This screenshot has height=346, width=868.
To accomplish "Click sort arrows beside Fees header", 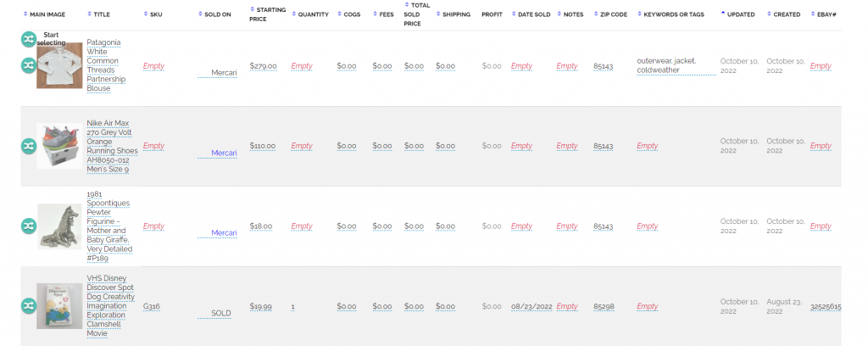I will coord(376,14).
